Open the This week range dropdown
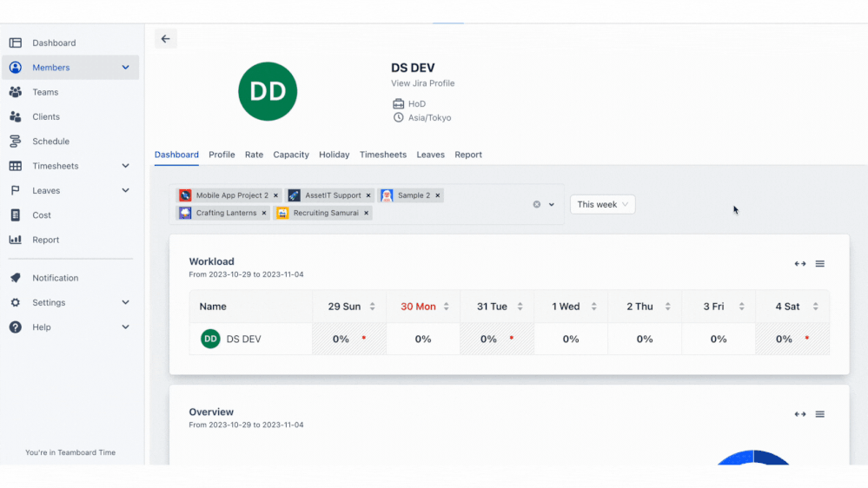 click(602, 205)
